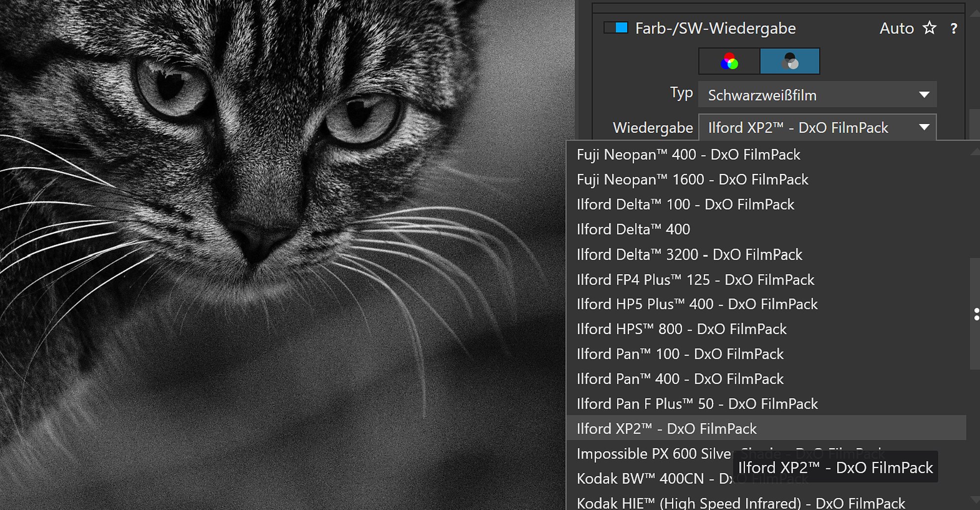Open help via the question mark
980x510 pixels.
click(954, 28)
